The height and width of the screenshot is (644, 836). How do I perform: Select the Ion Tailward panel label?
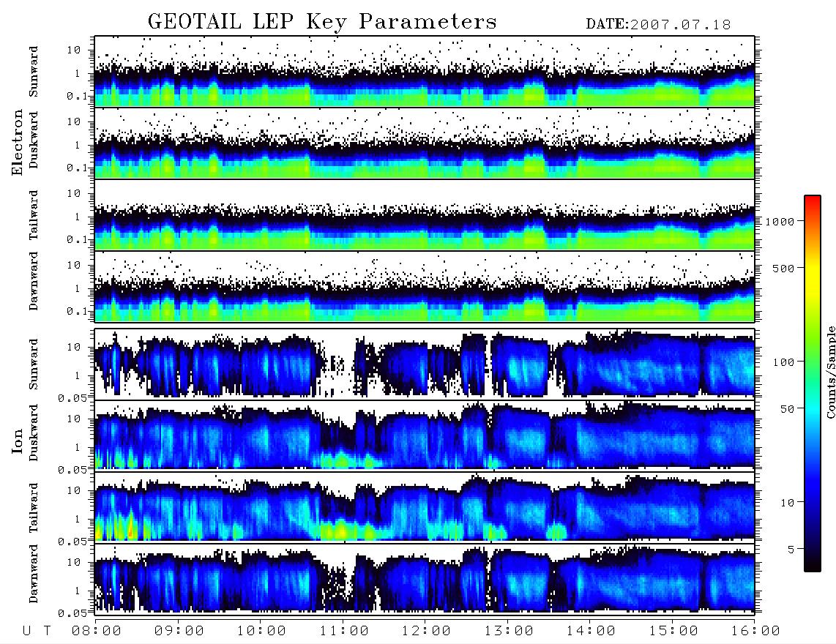34,508
